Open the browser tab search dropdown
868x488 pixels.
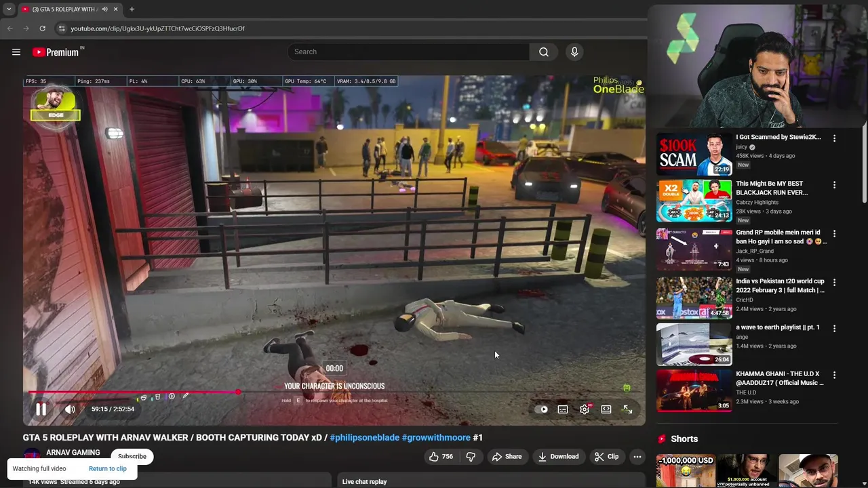(x=9, y=9)
